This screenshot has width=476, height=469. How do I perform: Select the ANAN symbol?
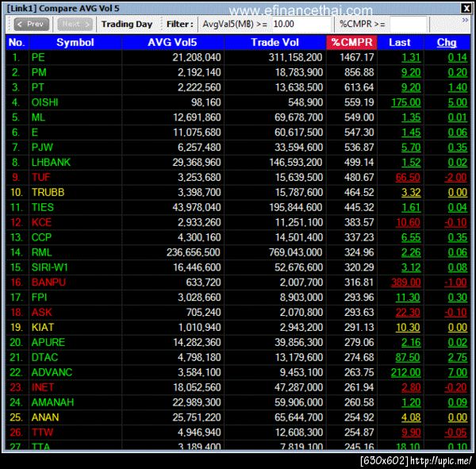(45, 417)
